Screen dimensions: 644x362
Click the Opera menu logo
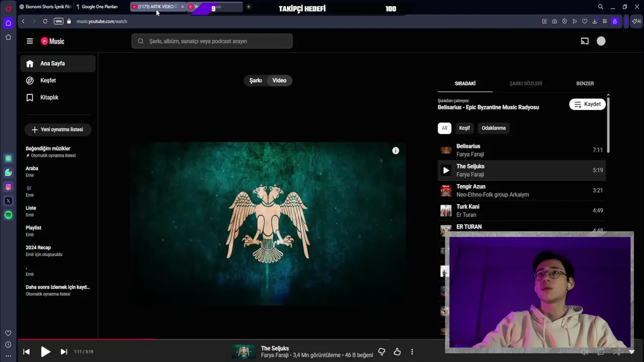tap(8, 9)
